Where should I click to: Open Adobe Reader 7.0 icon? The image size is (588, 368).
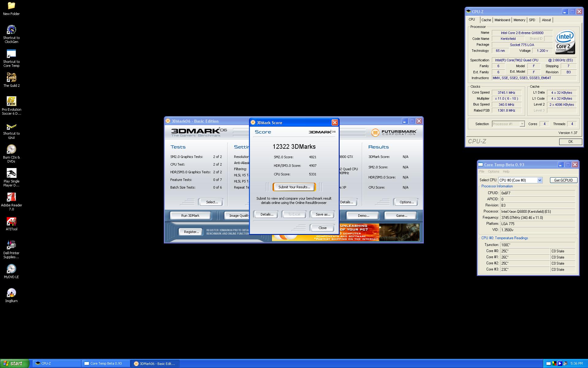[11, 201]
